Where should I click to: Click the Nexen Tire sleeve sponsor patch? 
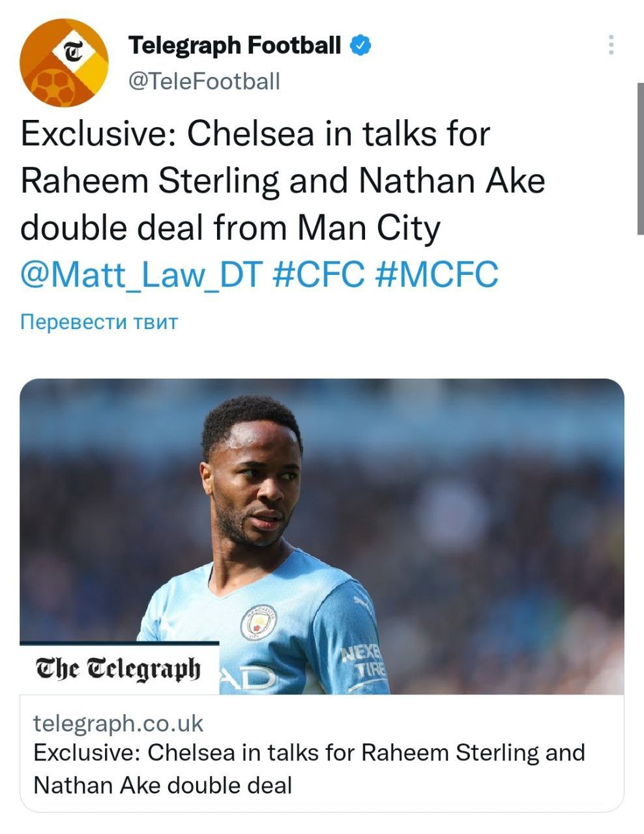(x=366, y=661)
